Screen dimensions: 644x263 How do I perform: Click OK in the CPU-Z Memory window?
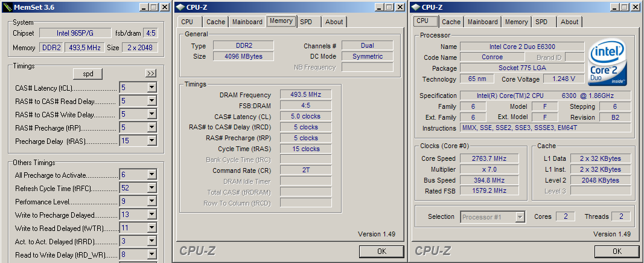381,251
